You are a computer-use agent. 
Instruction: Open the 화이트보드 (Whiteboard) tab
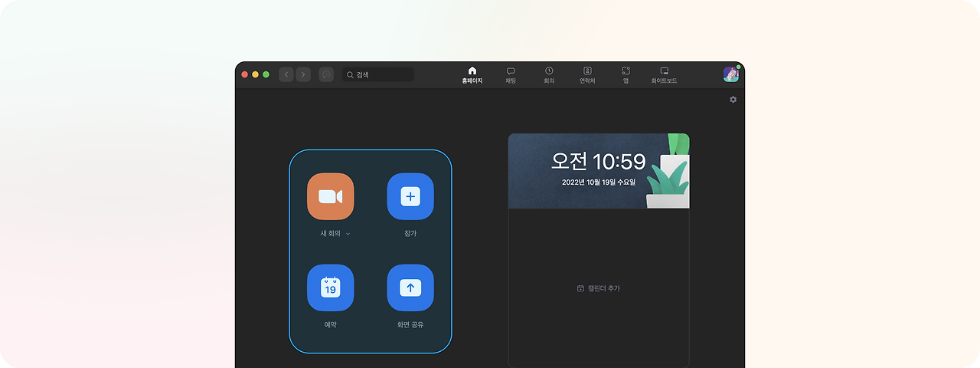pos(664,75)
